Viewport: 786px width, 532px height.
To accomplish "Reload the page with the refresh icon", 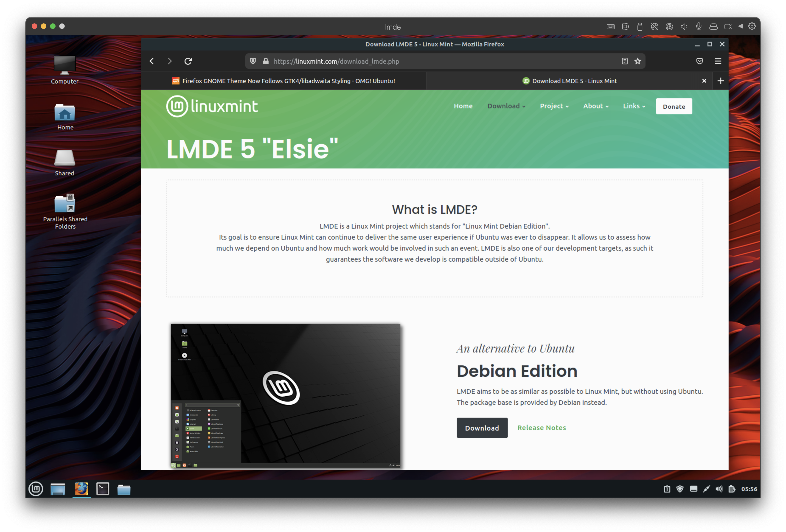I will [188, 61].
